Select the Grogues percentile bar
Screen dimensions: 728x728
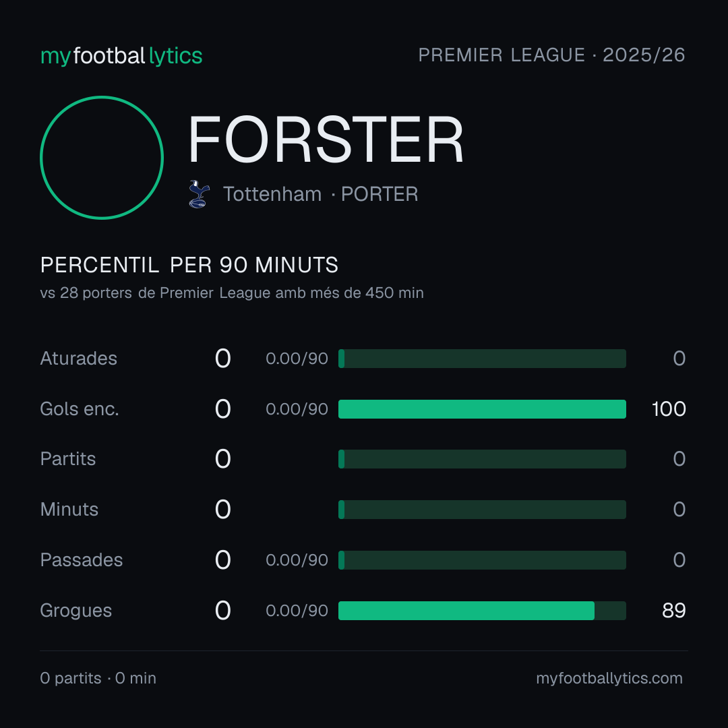[x=482, y=611]
